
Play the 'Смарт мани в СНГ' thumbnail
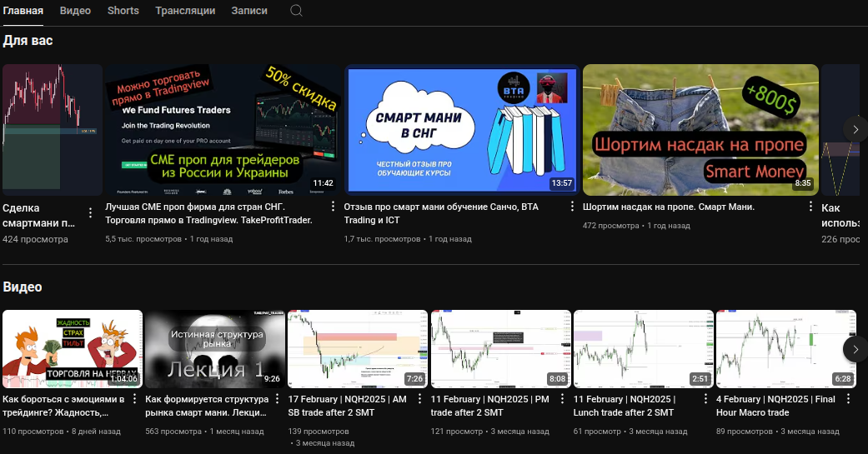[461, 130]
